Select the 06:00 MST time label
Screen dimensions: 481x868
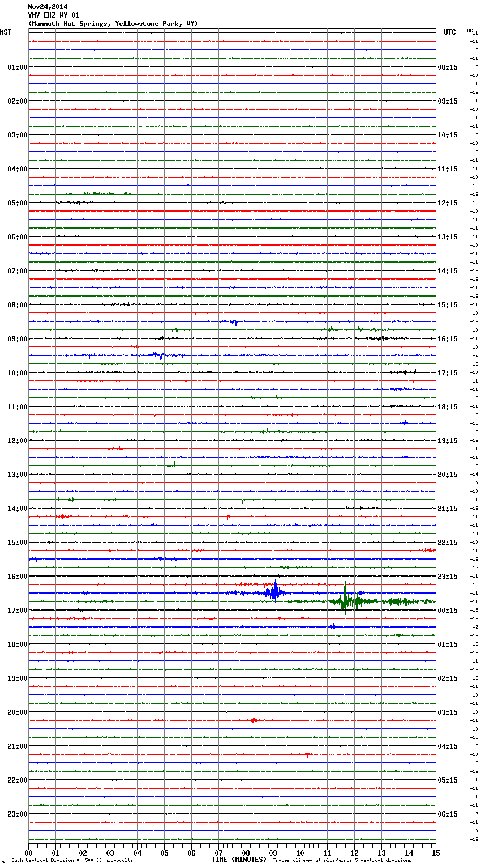[17, 237]
